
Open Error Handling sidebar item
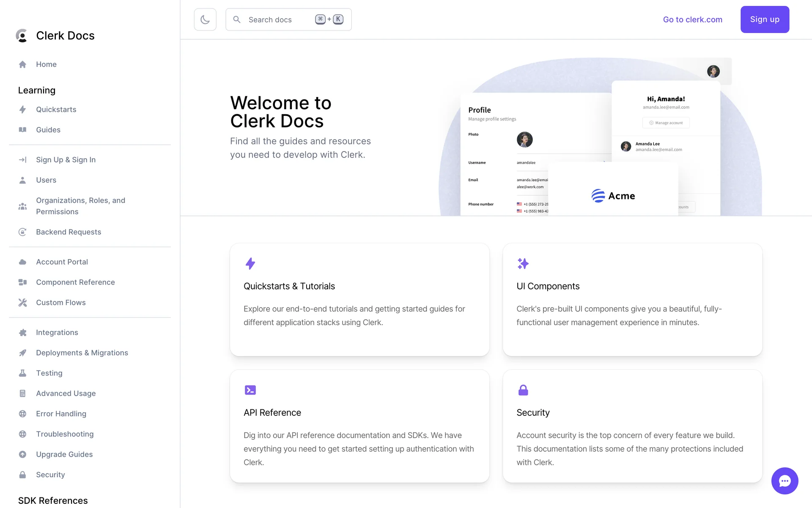coord(61,414)
